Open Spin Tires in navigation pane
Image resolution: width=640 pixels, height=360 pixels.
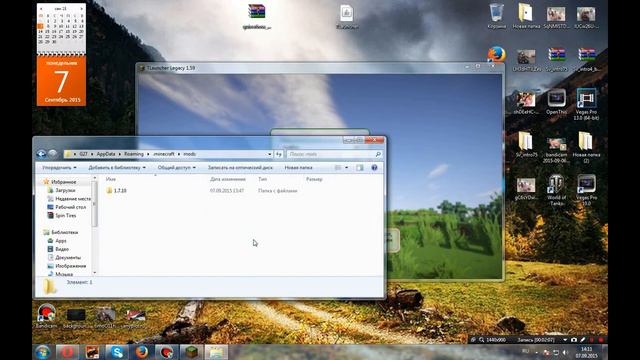62,216
